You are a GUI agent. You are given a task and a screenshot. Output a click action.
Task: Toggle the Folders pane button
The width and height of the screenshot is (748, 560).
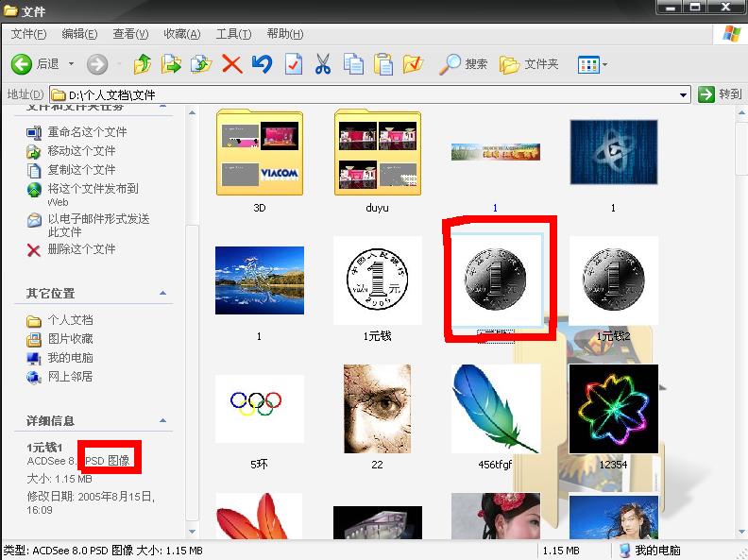click(529, 64)
